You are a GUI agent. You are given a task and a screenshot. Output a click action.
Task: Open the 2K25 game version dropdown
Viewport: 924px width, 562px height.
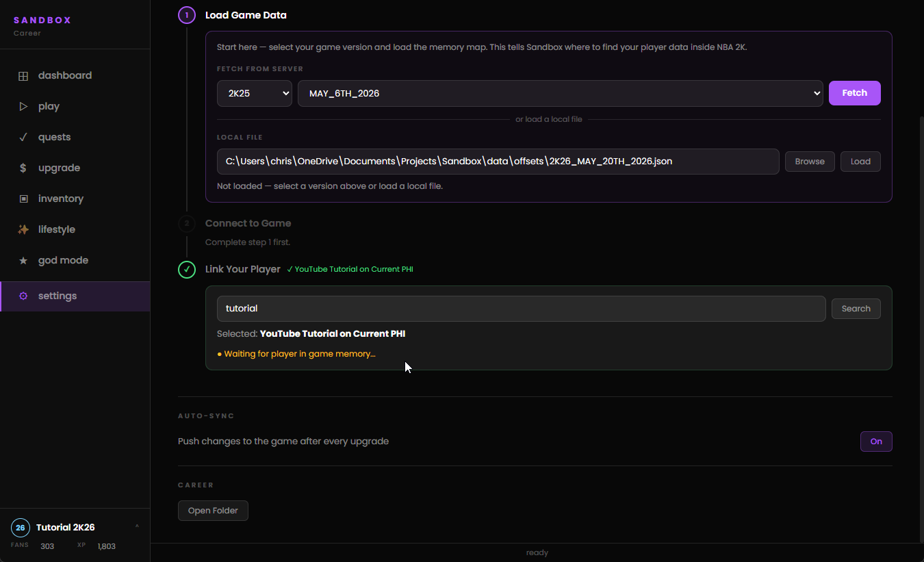(x=255, y=93)
